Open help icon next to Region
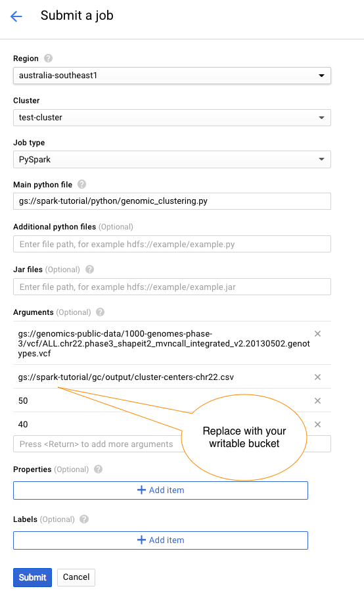Screen dimensions: 364x595 pyautogui.click(x=48, y=59)
